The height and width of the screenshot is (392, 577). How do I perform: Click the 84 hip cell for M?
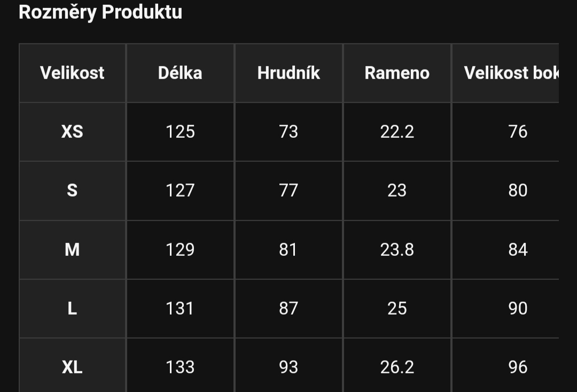(x=505, y=250)
